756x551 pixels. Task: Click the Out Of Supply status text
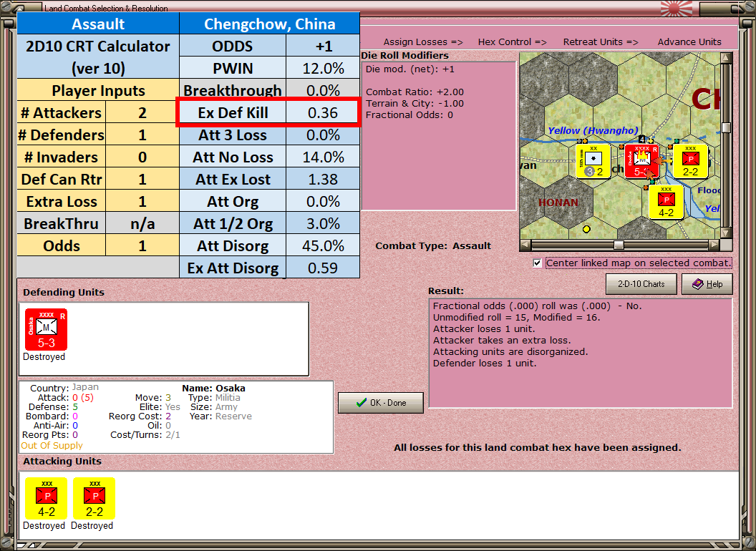52,445
